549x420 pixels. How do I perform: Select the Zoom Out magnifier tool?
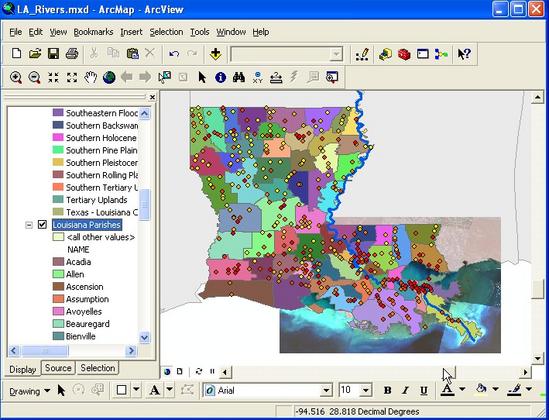pos(34,77)
